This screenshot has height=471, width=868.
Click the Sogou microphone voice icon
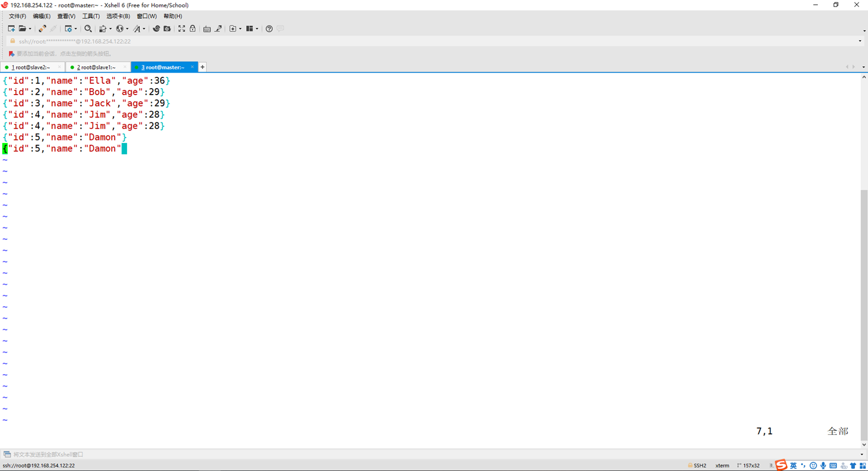(x=823, y=466)
